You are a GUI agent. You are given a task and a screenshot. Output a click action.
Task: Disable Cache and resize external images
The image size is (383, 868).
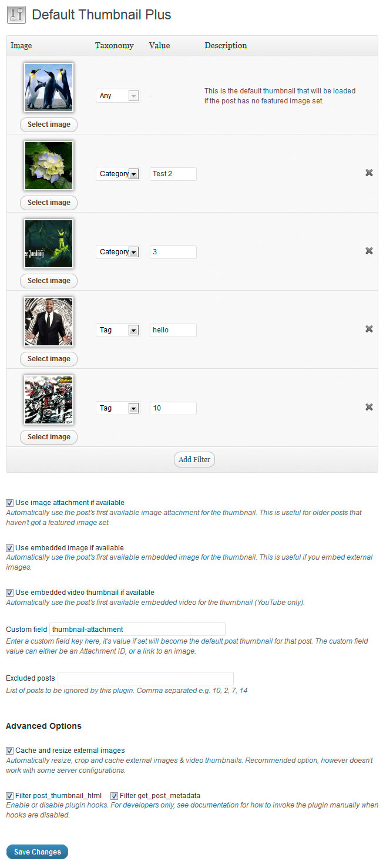pyautogui.click(x=9, y=751)
